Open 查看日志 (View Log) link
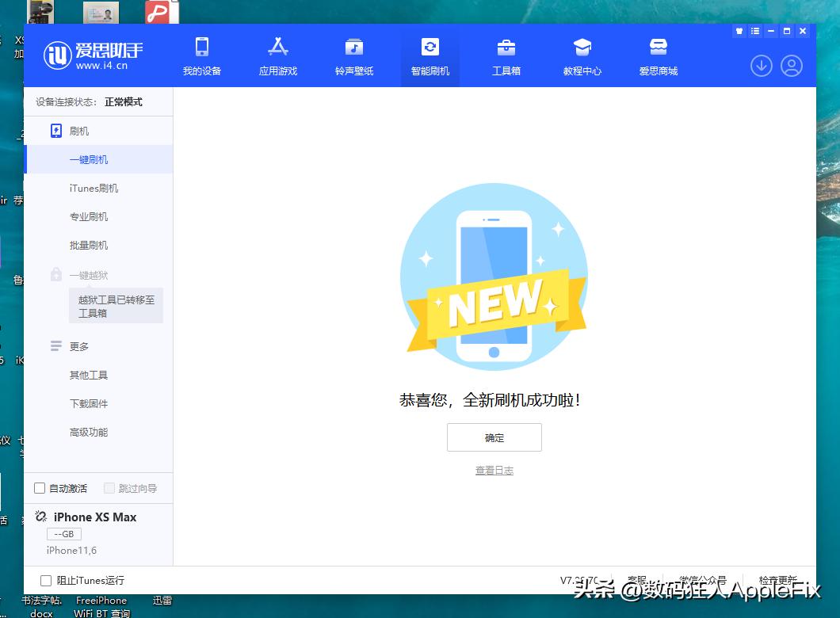 (x=494, y=470)
